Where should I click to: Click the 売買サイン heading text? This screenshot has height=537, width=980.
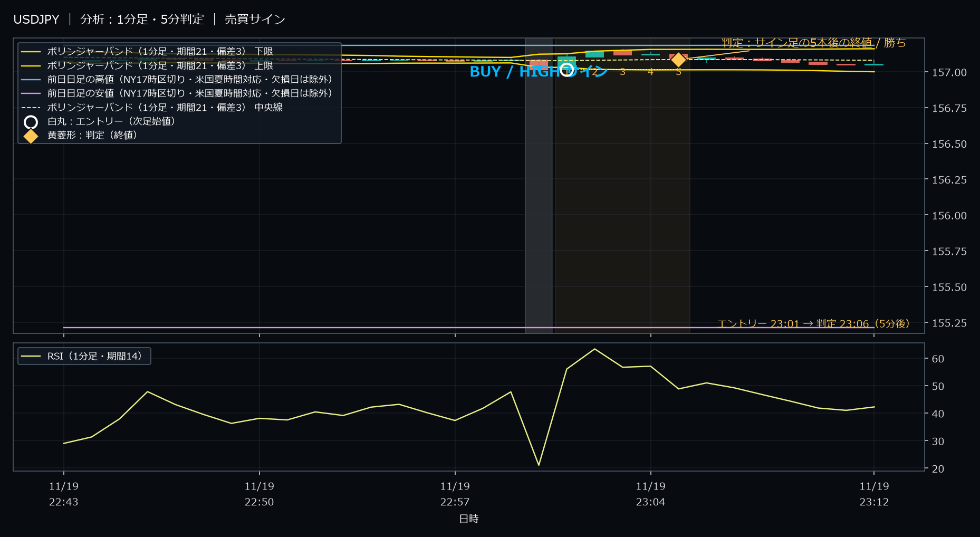pos(255,20)
